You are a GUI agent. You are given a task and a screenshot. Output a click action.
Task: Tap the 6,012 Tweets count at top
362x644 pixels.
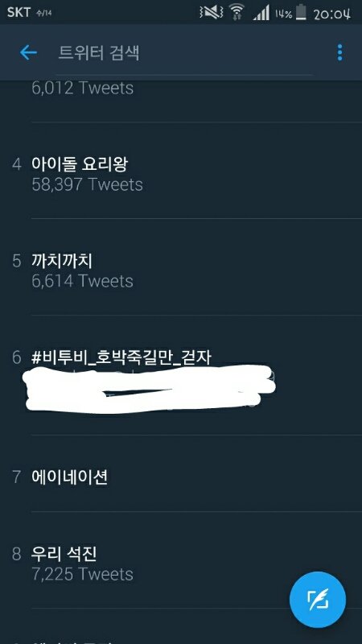(83, 88)
